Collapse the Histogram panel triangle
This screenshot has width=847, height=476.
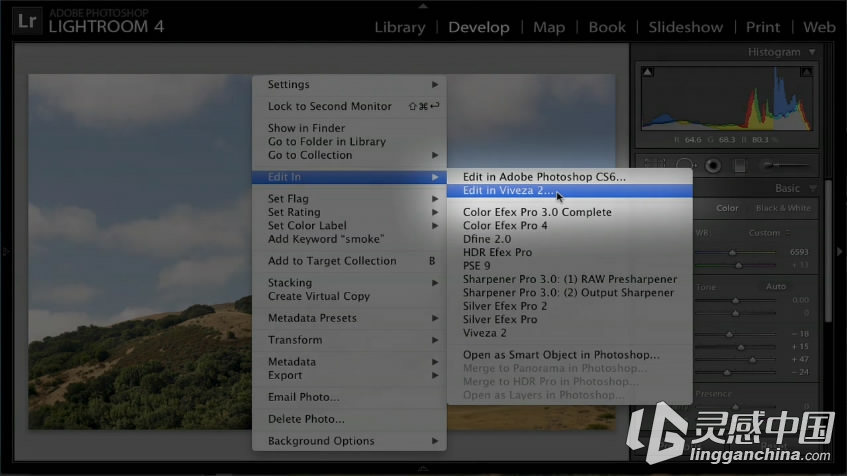[x=812, y=52]
